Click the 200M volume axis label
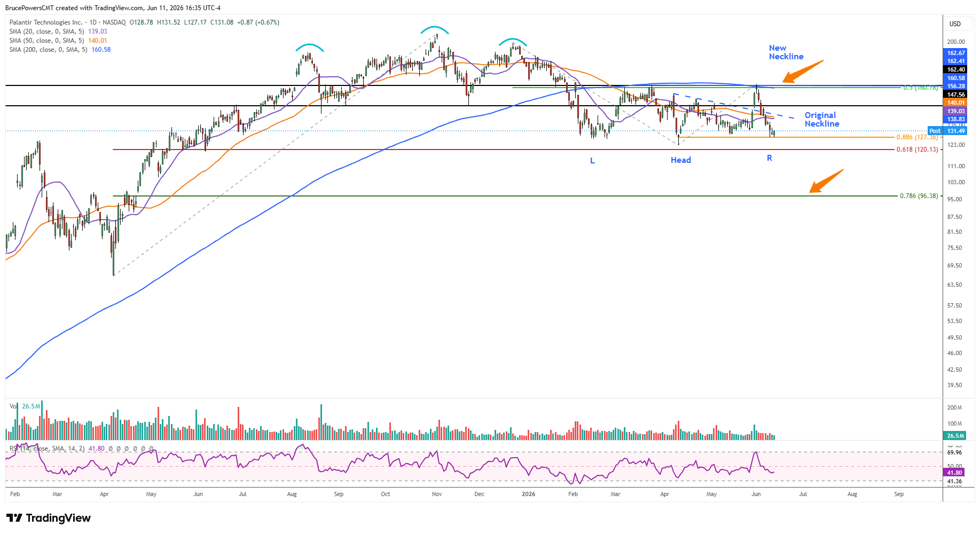The image size is (980, 534). (954, 407)
